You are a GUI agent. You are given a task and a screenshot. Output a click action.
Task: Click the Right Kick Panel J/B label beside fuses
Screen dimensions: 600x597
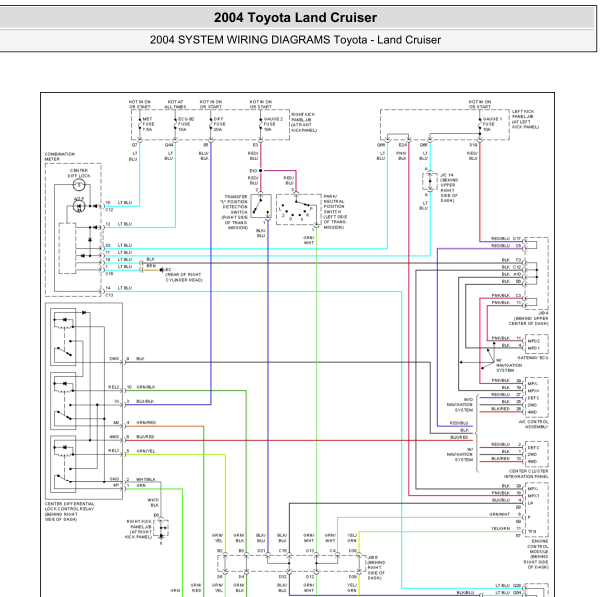point(304,122)
